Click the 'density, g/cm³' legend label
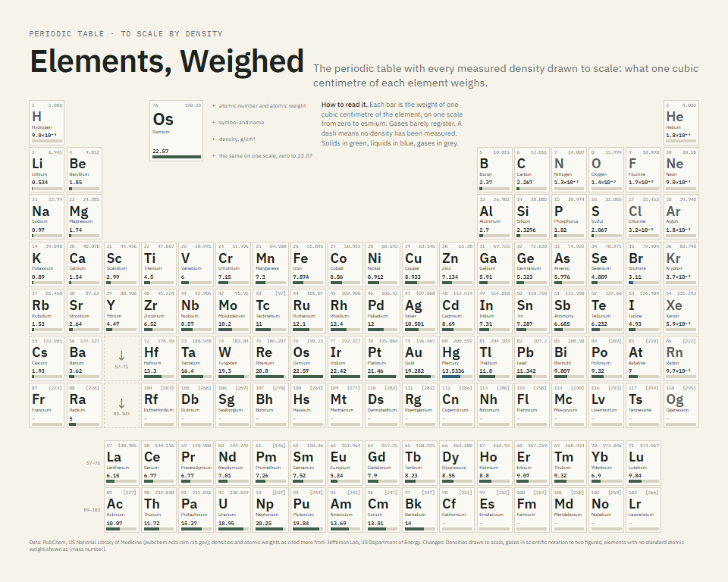The image size is (728, 582). click(x=237, y=139)
